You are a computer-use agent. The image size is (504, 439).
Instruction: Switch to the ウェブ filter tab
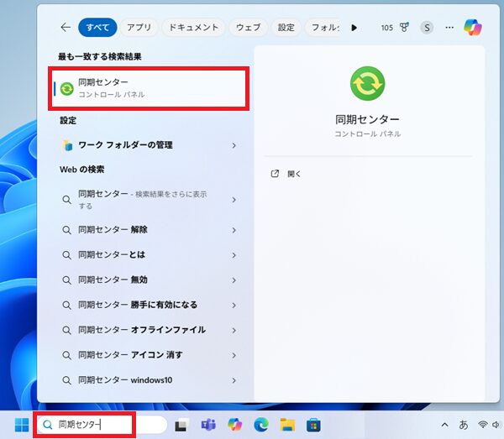[x=248, y=28]
